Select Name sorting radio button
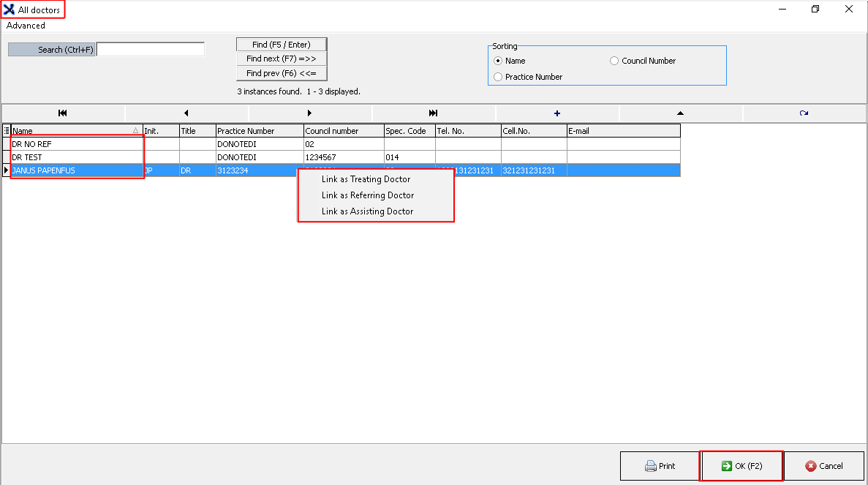 [498, 61]
